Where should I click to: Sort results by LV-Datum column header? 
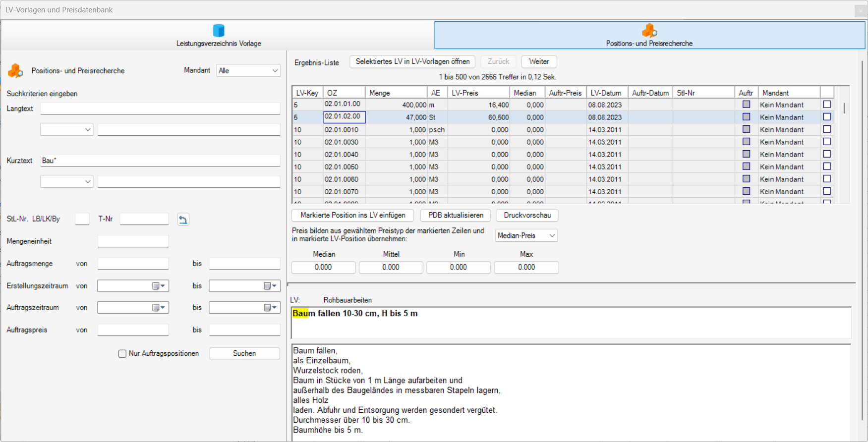pos(607,93)
